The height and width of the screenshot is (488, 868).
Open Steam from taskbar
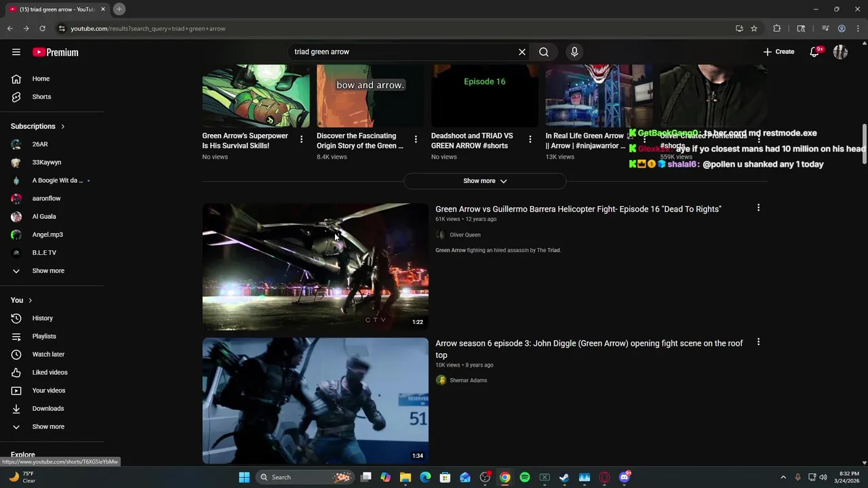click(x=564, y=477)
